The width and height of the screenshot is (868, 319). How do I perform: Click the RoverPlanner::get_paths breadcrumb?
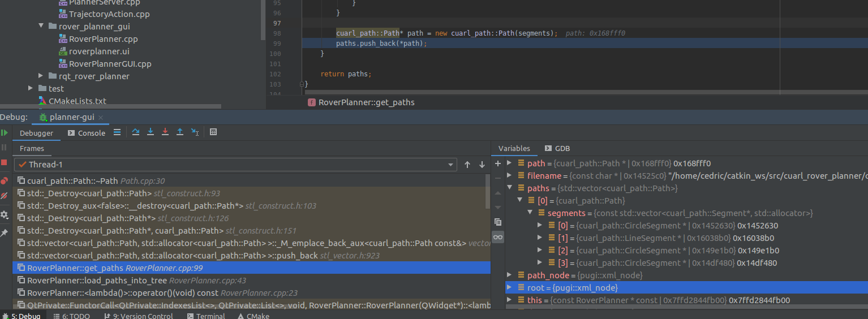[362, 102]
